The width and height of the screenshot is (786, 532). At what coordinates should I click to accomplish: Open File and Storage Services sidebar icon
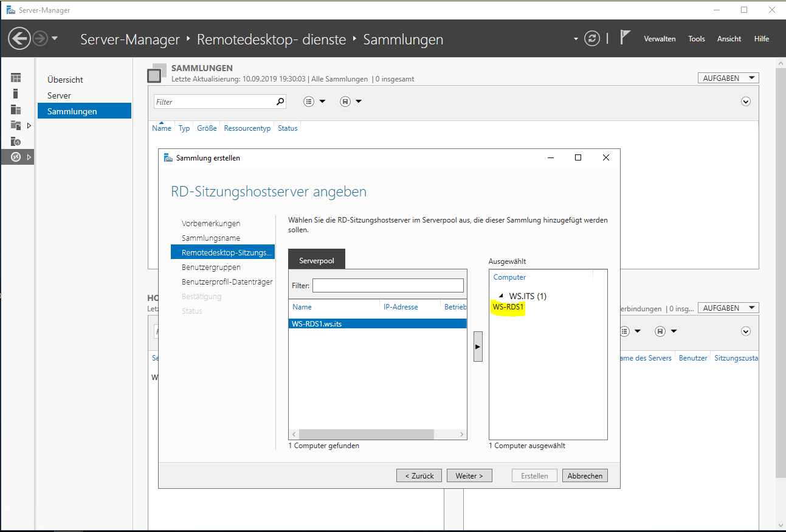[16, 125]
